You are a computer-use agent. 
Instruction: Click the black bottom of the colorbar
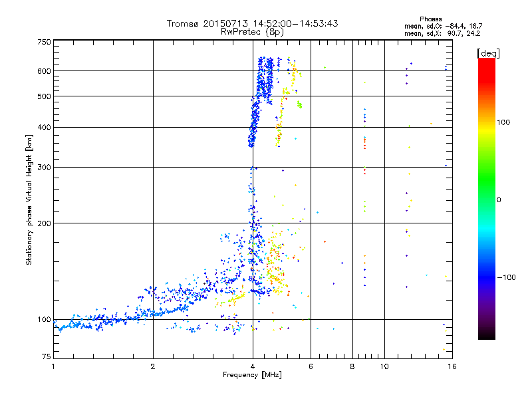coord(487,334)
